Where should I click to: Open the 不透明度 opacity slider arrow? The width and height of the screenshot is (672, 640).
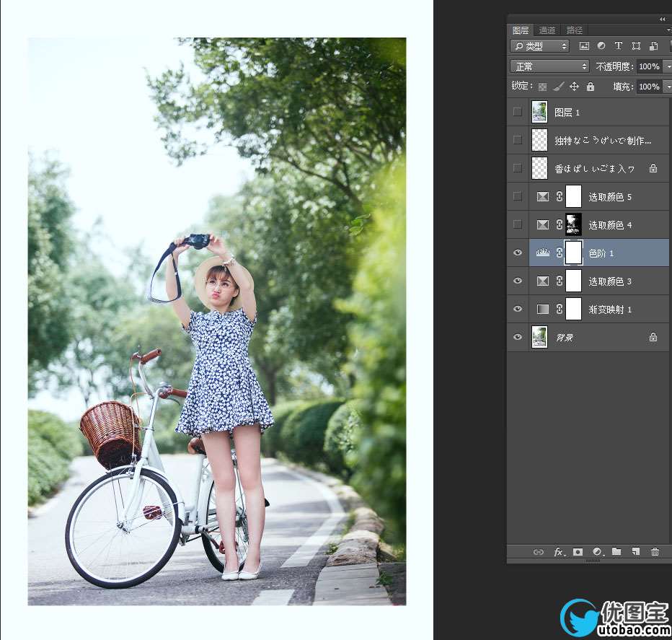point(668,66)
